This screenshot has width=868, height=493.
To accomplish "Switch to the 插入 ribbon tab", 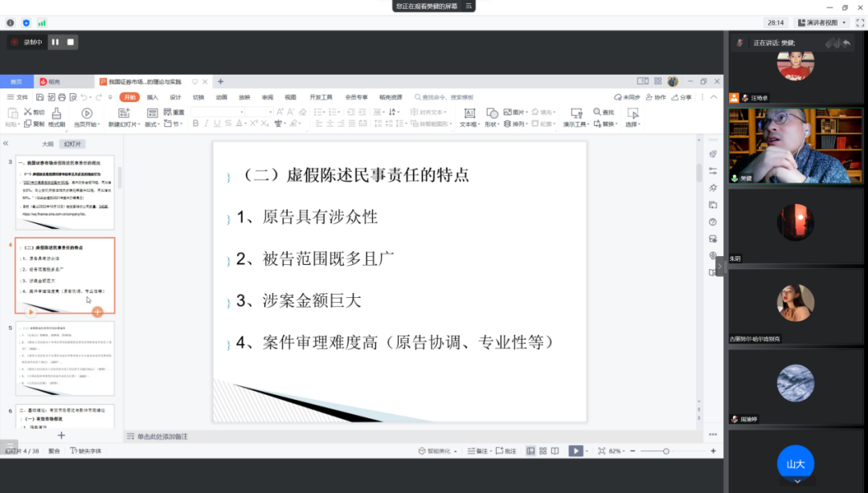I will click(x=152, y=97).
